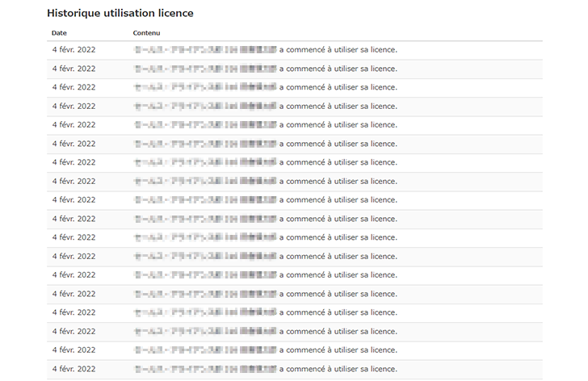The image size is (588, 381).
Task: Click the sixteenth row's licence usage text
Action: click(x=338, y=331)
